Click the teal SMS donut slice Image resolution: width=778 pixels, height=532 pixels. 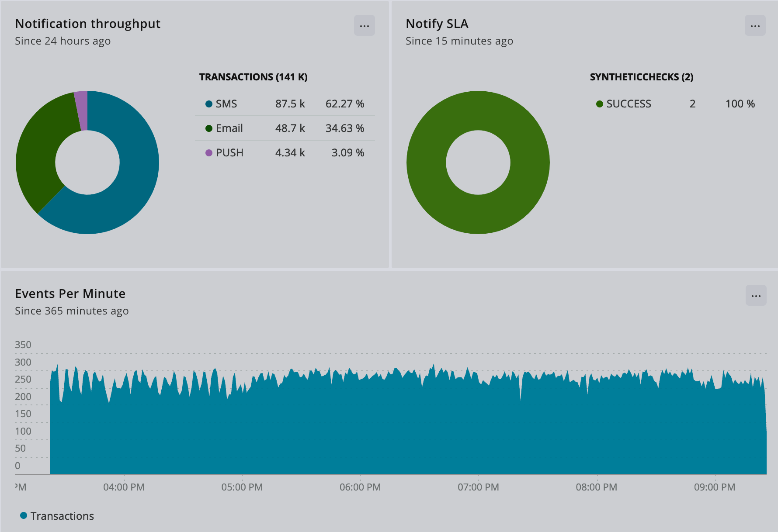131,188
